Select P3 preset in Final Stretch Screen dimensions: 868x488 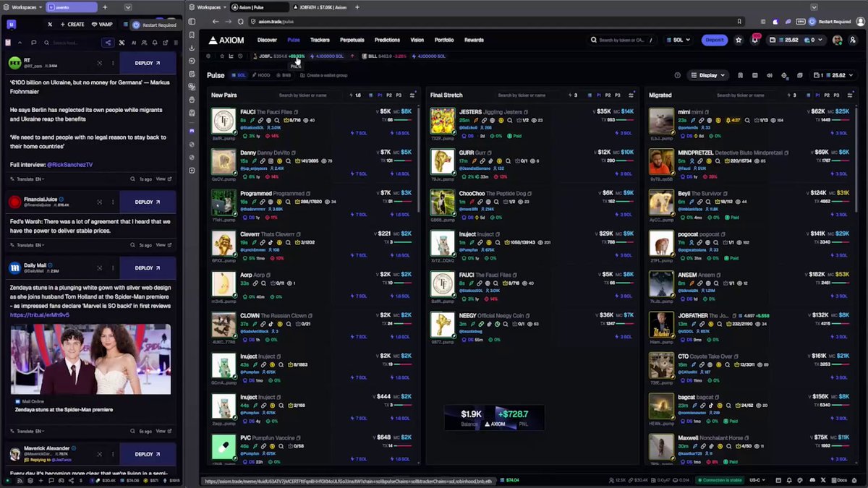click(617, 95)
